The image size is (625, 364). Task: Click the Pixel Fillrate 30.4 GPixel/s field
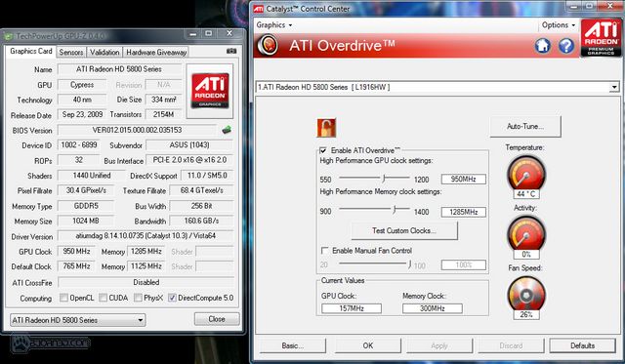(x=86, y=190)
